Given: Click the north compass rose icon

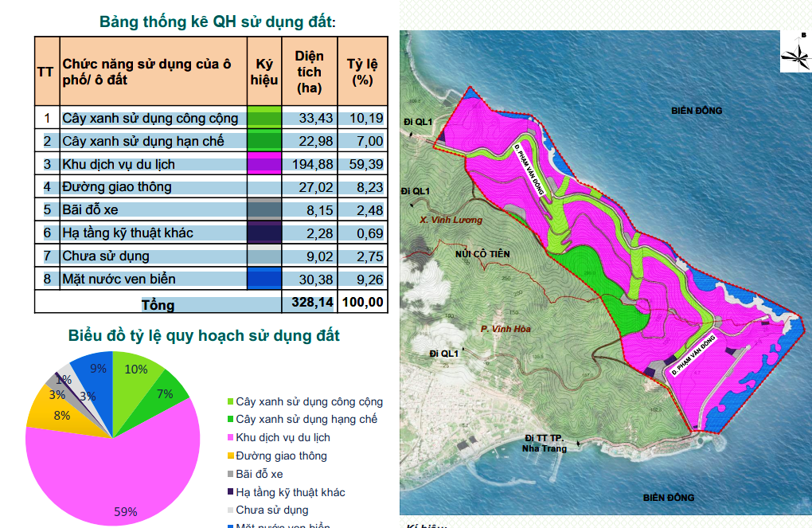Looking at the screenshot, I should tap(796, 52).
